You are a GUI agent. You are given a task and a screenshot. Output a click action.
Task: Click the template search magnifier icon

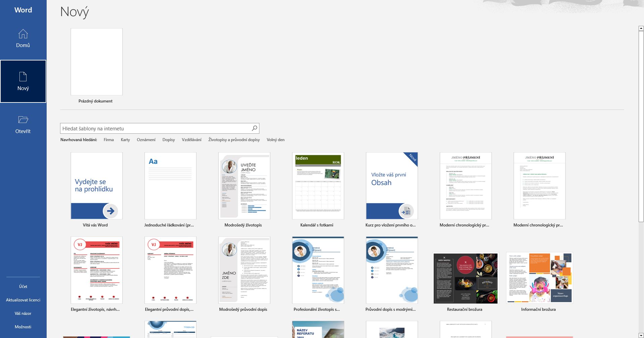(x=254, y=128)
